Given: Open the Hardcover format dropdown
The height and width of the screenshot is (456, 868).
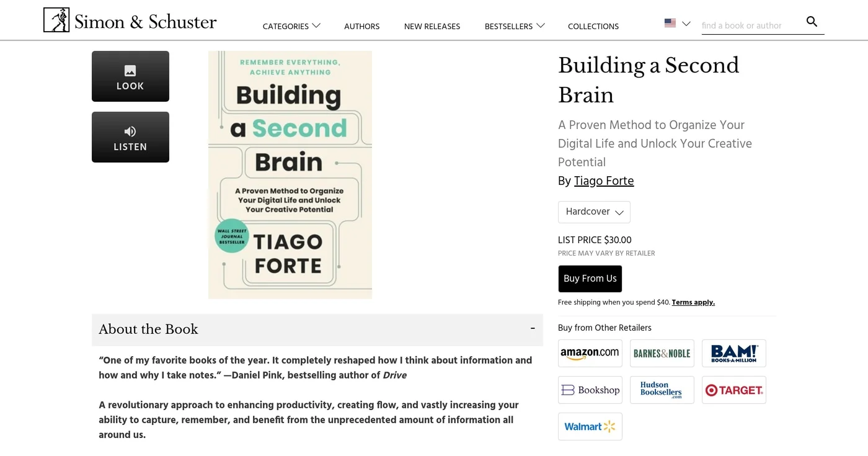Looking at the screenshot, I should pos(594,212).
